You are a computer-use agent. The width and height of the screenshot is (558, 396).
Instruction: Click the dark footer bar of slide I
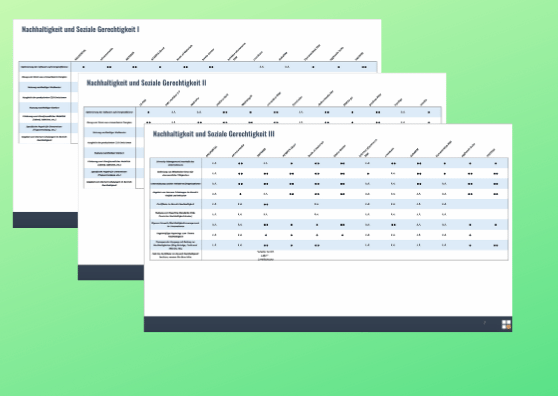[x=46, y=220]
